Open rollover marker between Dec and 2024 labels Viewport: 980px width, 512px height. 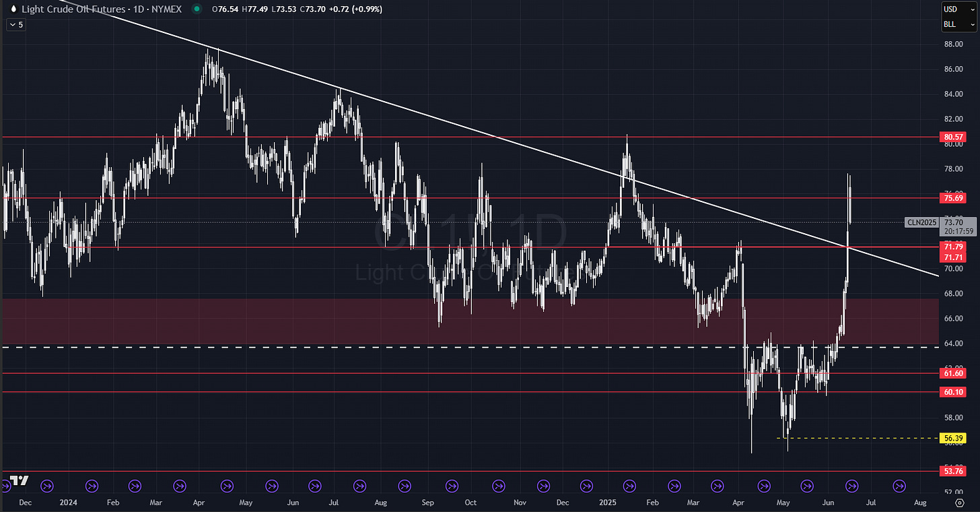[46, 484]
